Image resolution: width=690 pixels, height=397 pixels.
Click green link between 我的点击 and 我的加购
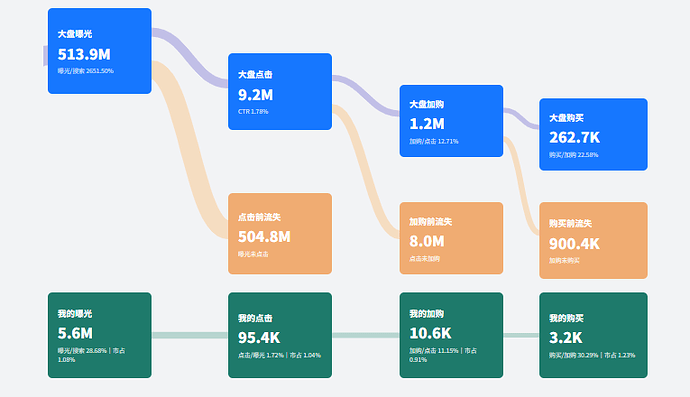pyautogui.click(x=366, y=335)
